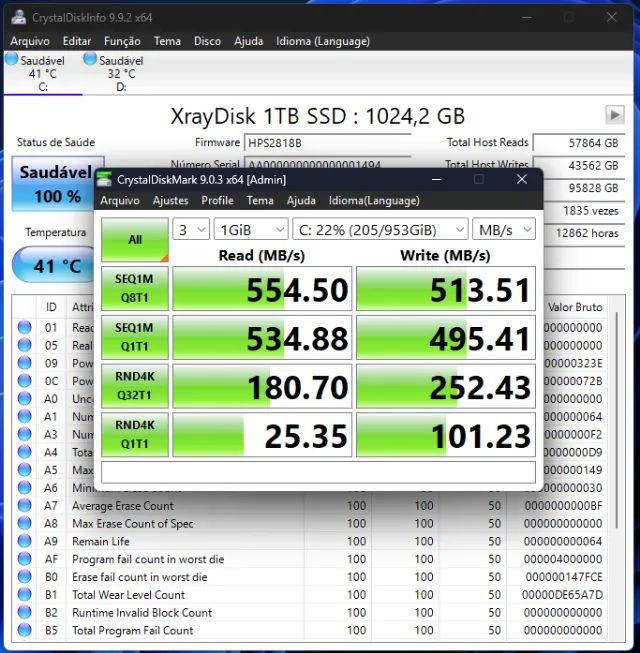Screen dimensions: 640x653
Task: Click the next disk arrow button
Action: (x=615, y=115)
